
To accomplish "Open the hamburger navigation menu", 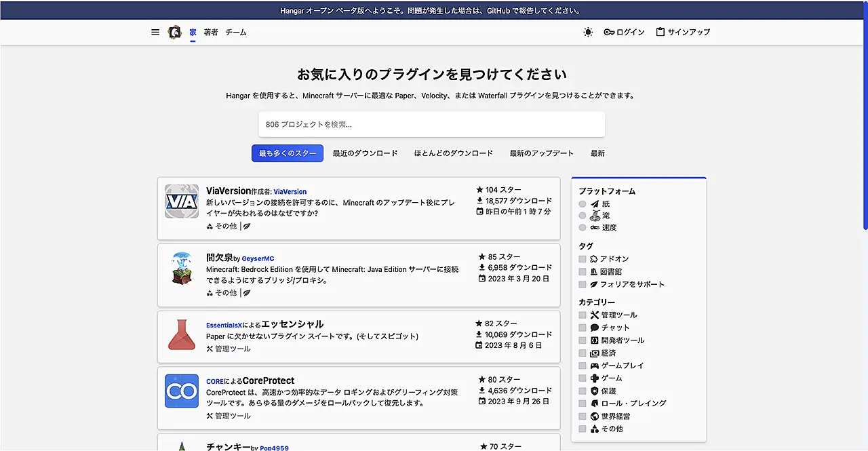I will pyautogui.click(x=155, y=32).
